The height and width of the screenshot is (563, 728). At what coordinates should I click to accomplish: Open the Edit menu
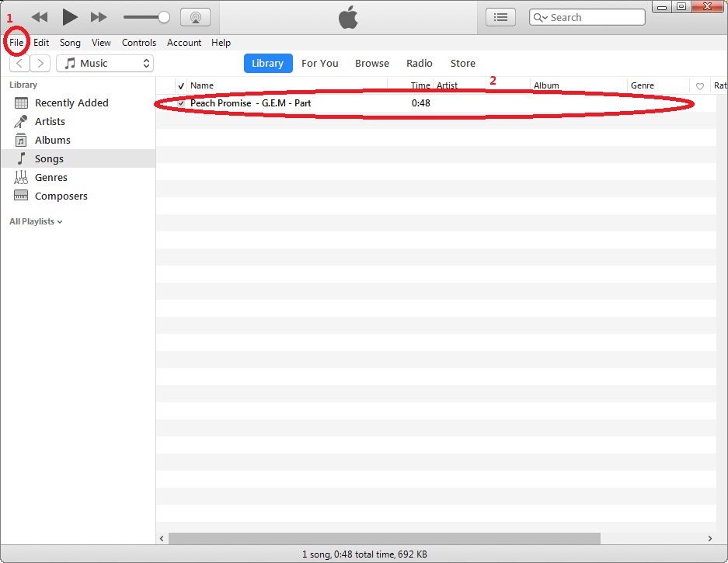coord(41,43)
